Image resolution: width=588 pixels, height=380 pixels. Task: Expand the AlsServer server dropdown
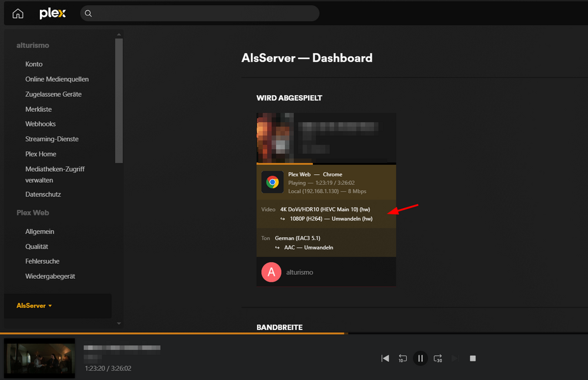coord(34,306)
